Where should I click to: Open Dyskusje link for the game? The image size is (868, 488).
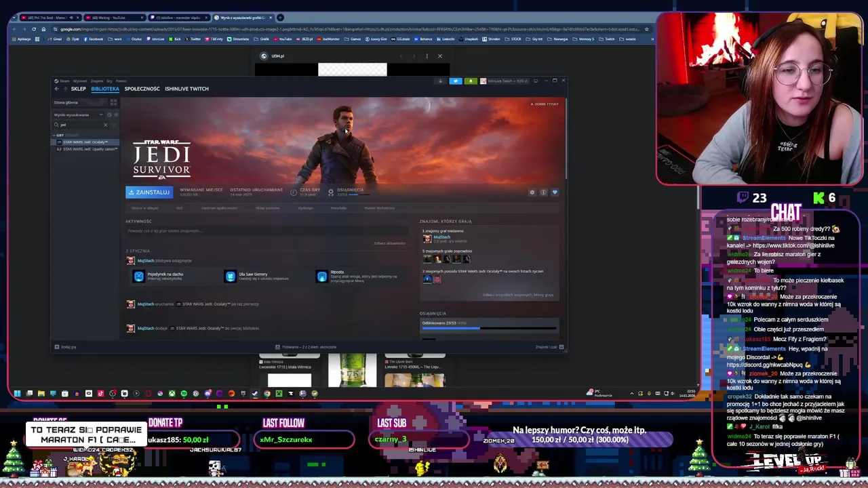[305, 208]
